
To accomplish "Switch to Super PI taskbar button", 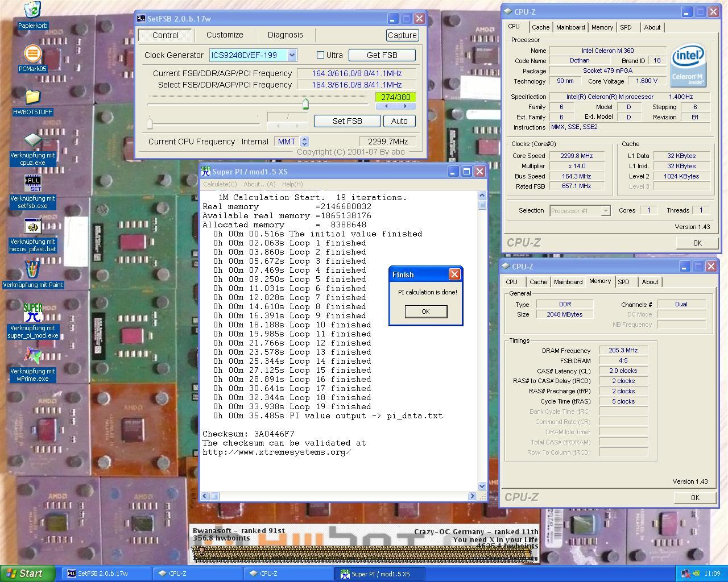I will click(380, 573).
